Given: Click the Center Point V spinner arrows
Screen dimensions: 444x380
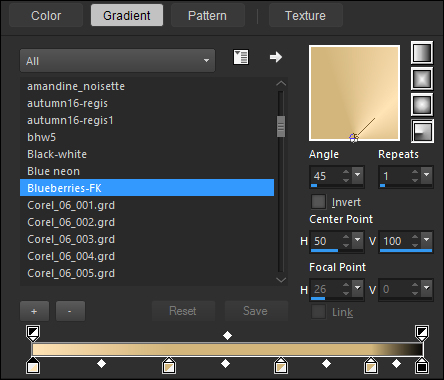Looking at the screenshot, I should pos(415,241).
